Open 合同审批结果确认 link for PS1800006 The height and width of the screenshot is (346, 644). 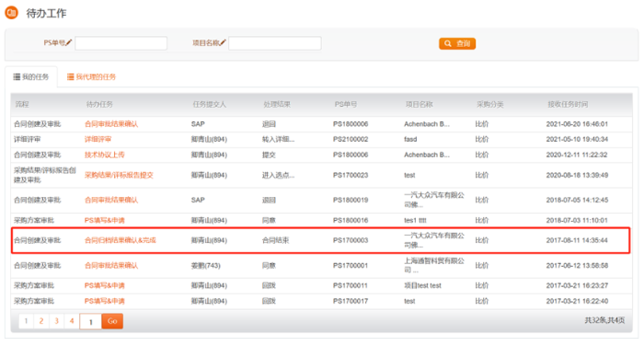coord(111,124)
